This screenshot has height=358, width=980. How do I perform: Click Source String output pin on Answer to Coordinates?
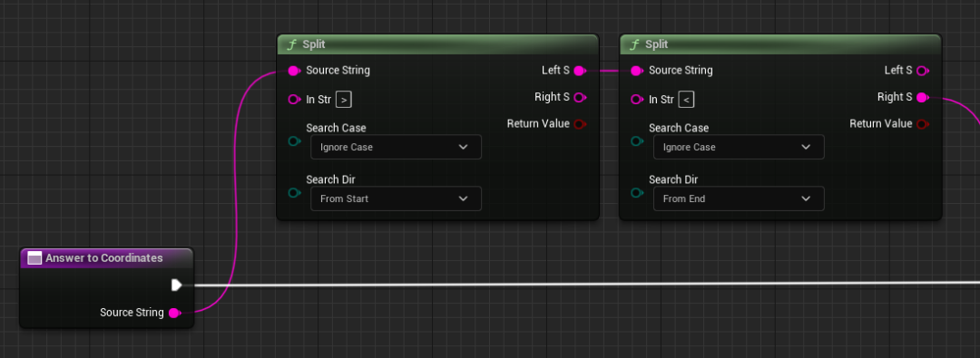point(174,313)
